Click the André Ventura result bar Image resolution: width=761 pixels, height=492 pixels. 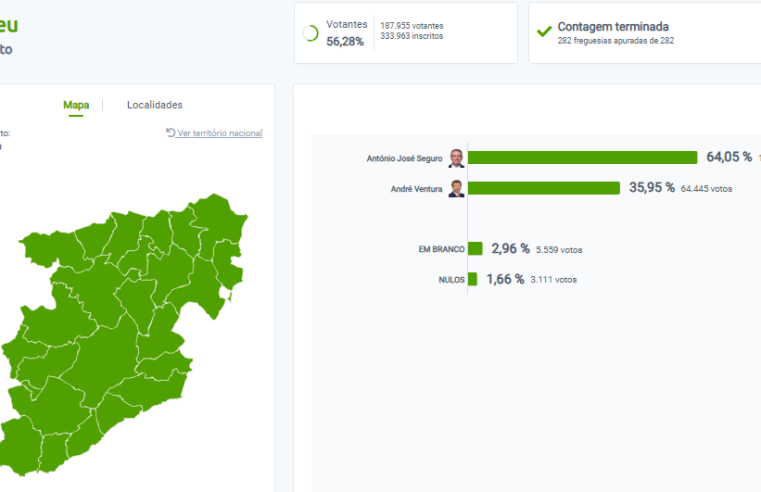point(544,188)
